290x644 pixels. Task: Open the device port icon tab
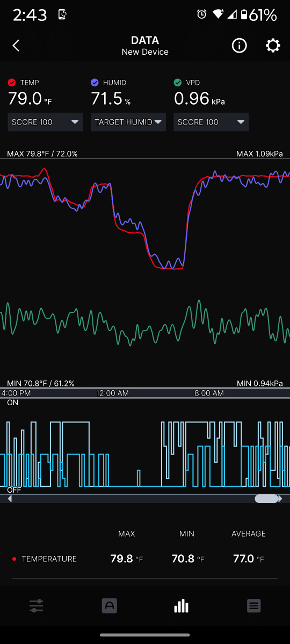point(110,606)
